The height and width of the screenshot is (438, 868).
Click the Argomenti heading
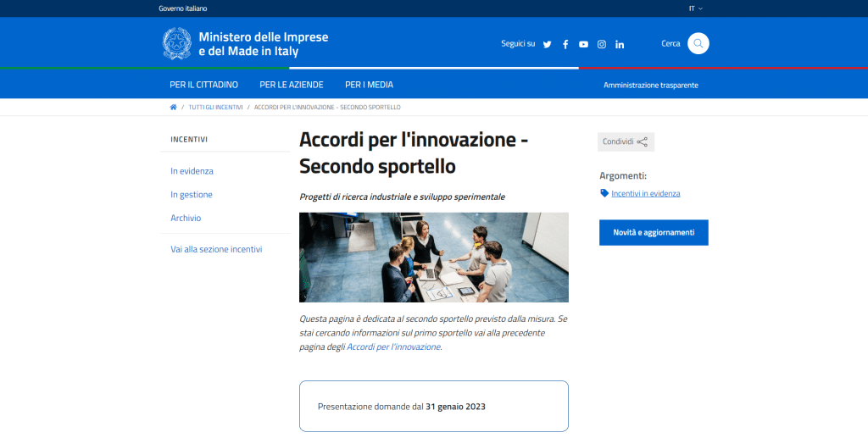[623, 176]
